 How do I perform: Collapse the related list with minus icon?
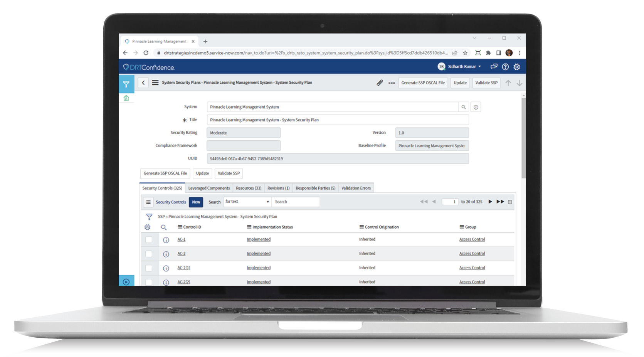coord(510,202)
